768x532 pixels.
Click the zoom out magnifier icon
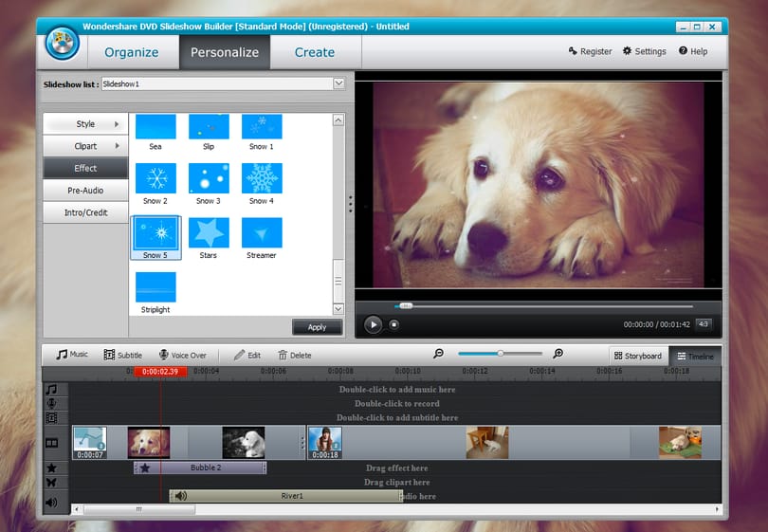tap(438, 353)
